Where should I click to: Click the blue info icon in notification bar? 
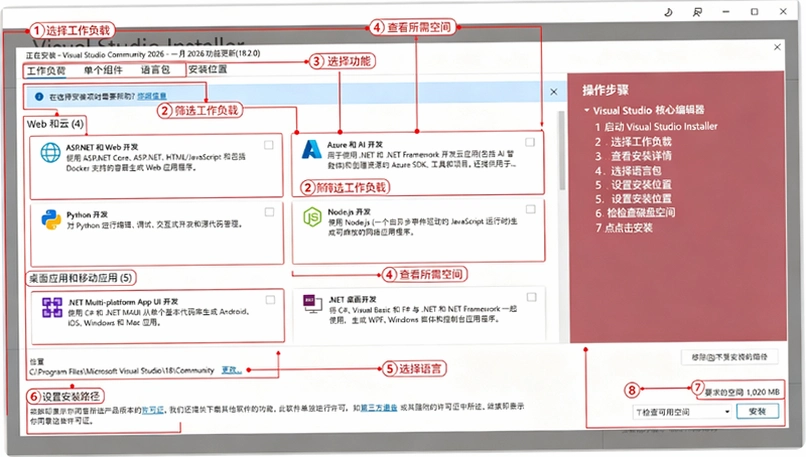[x=39, y=96]
